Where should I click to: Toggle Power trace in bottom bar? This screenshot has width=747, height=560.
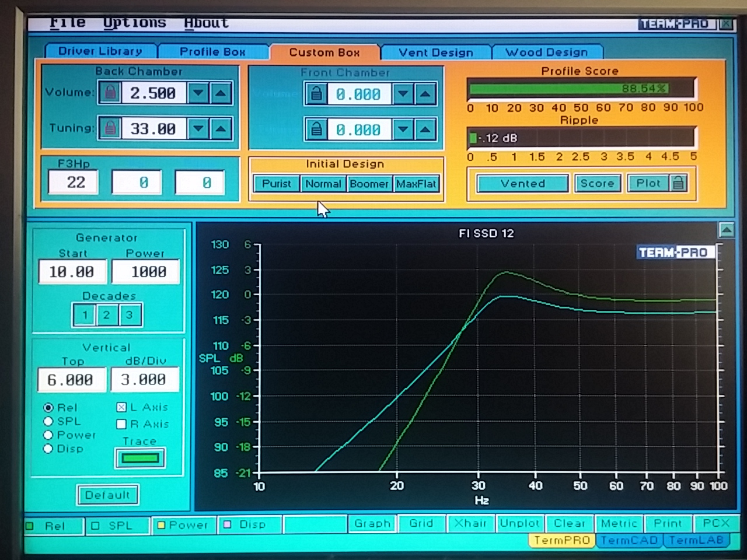tap(184, 525)
